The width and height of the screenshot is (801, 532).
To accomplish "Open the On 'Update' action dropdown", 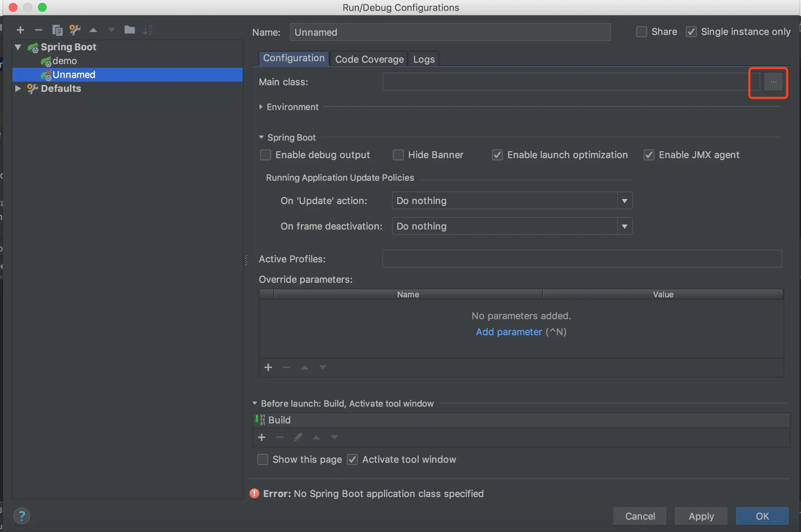I will [x=512, y=201].
